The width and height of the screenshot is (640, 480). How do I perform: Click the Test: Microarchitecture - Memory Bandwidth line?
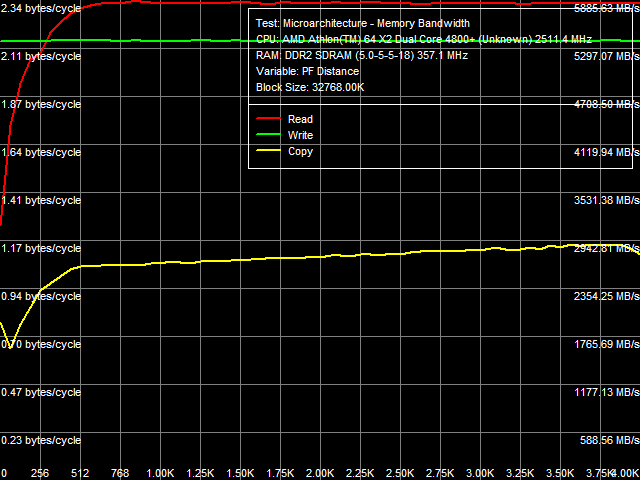click(362, 23)
